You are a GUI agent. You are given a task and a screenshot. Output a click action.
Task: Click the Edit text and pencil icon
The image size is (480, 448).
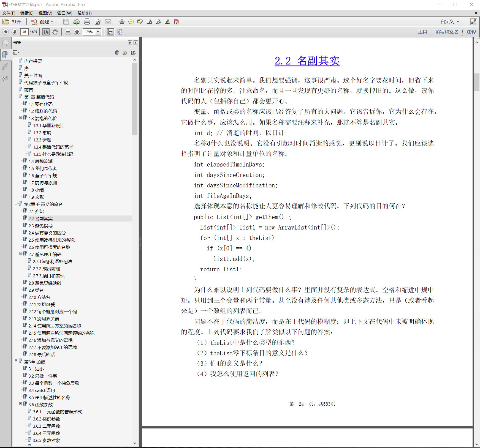(x=97, y=22)
